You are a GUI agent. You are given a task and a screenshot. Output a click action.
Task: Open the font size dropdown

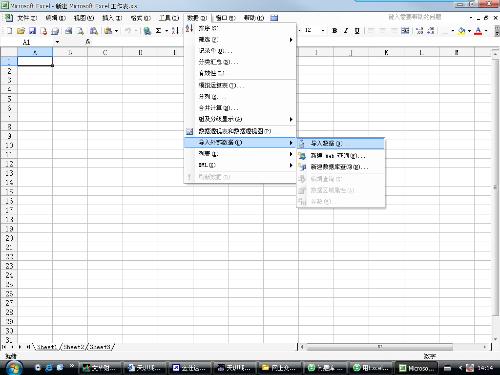323,31
